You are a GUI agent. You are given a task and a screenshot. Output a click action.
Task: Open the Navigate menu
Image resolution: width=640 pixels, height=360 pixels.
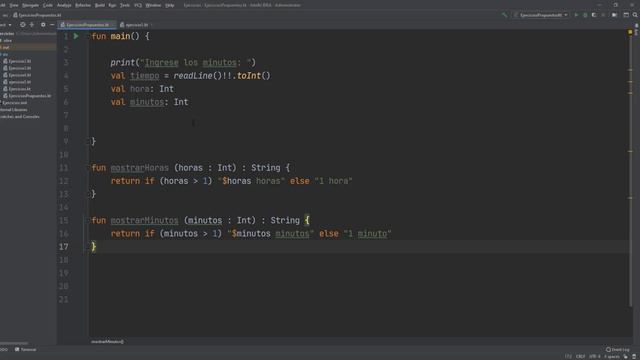[30, 5]
